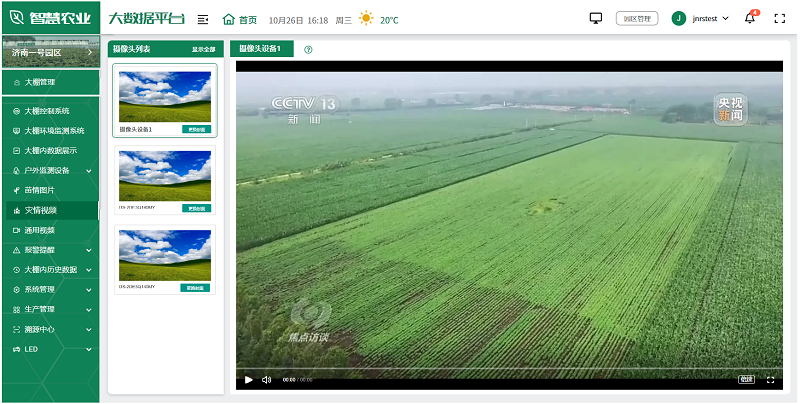The height and width of the screenshot is (404, 800).
Task: Enter video fullscreen from player controls
Action: tap(771, 380)
